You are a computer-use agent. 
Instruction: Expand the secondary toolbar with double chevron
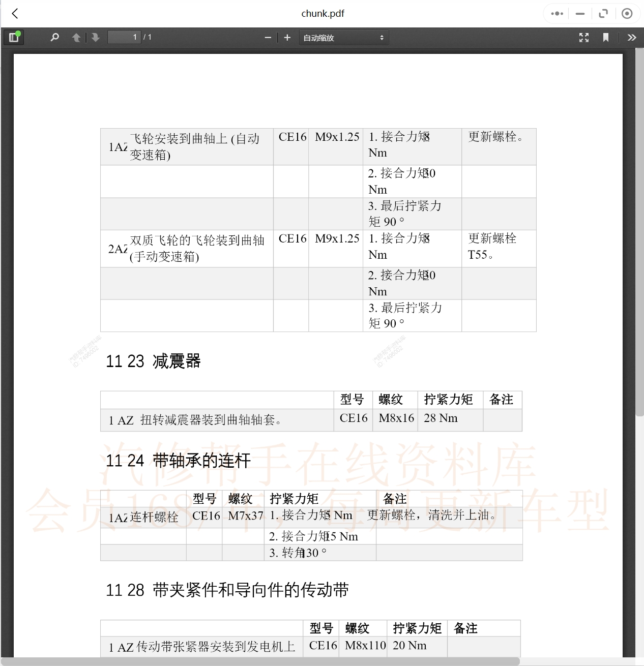coord(632,37)
